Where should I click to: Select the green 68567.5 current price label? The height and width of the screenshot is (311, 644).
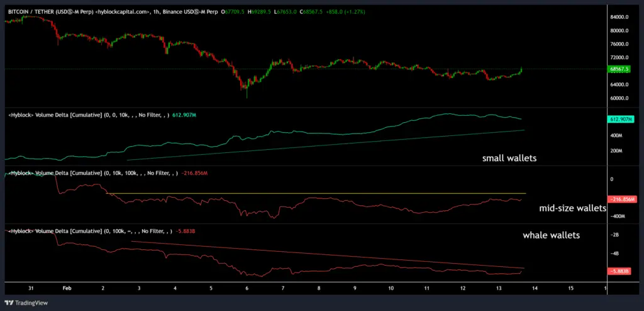click(x=621, y=69)
